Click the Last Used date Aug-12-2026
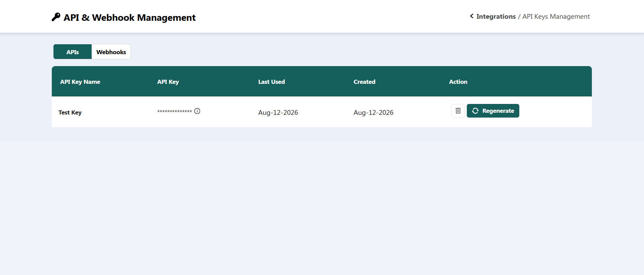644x275 pixels. (x=278, y=112)
